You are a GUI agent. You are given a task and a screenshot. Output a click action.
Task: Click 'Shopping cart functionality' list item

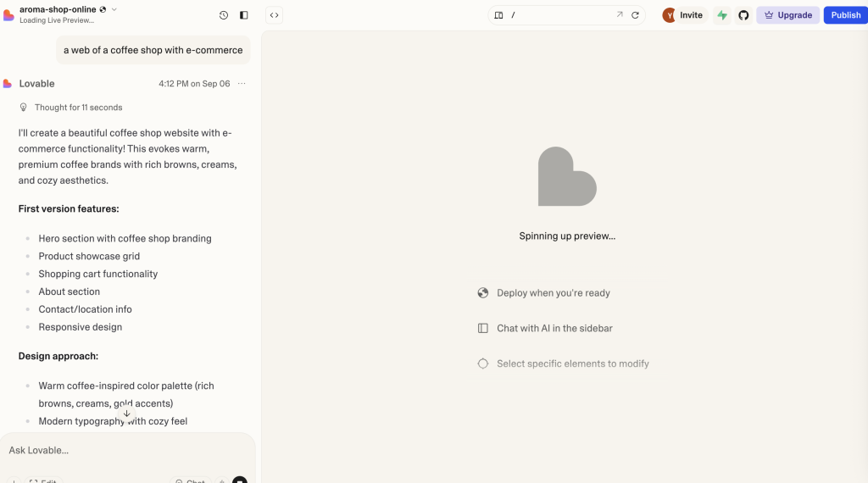tap(98, 274)
